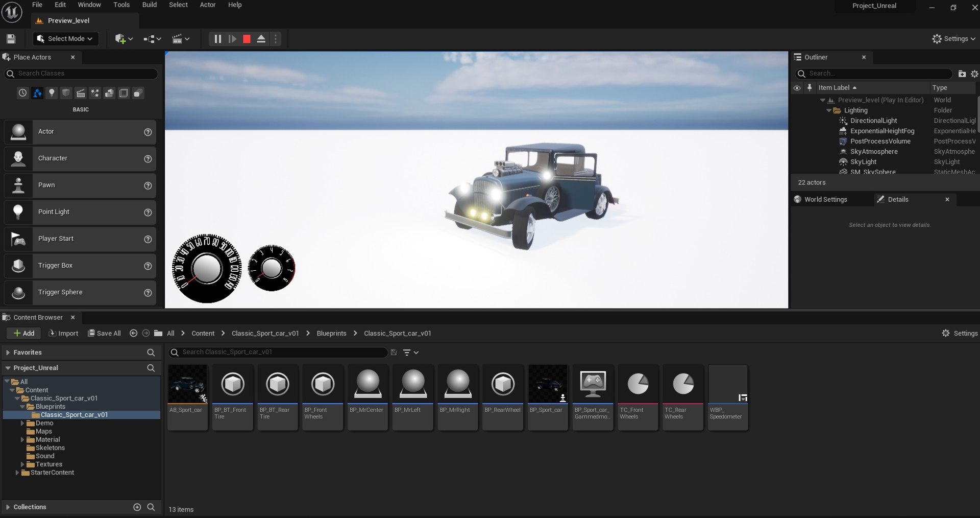The height and width of the screenshot is (518, 980).
Task: Select the Visual Effects category icon
Action: pyautogui.click(x=95, y=93)
